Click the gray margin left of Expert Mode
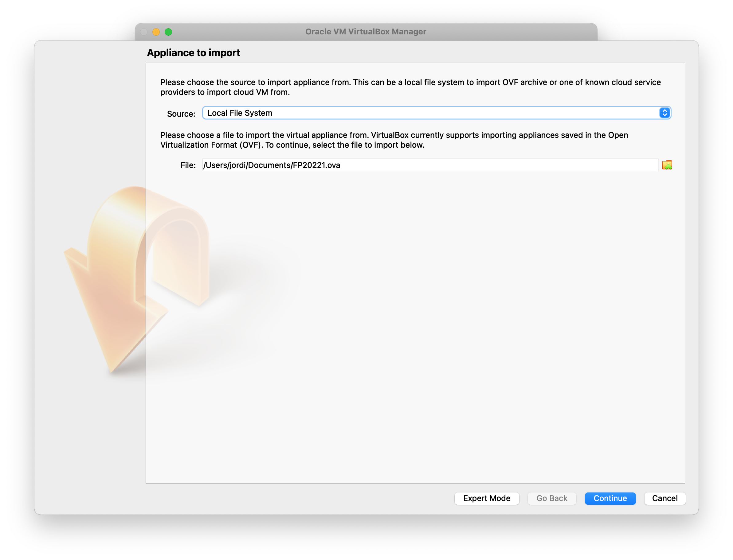 click(300, 498)
